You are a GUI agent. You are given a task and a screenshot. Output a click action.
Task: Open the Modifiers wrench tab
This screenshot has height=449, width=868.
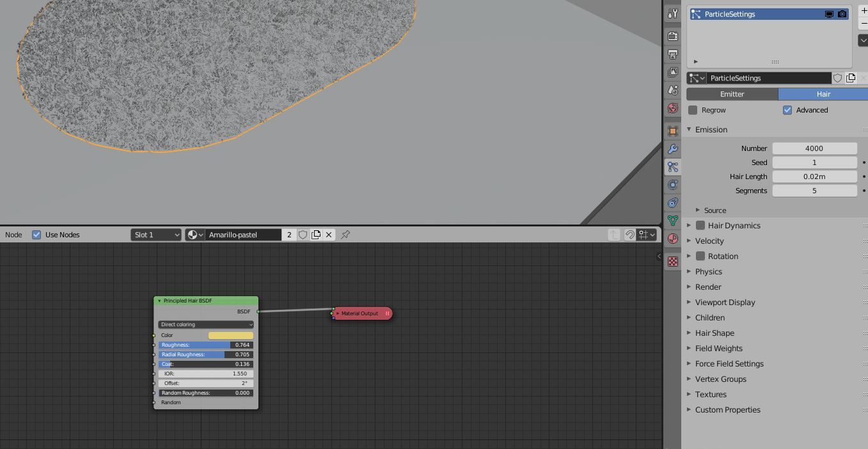click(x=672, y=149)
